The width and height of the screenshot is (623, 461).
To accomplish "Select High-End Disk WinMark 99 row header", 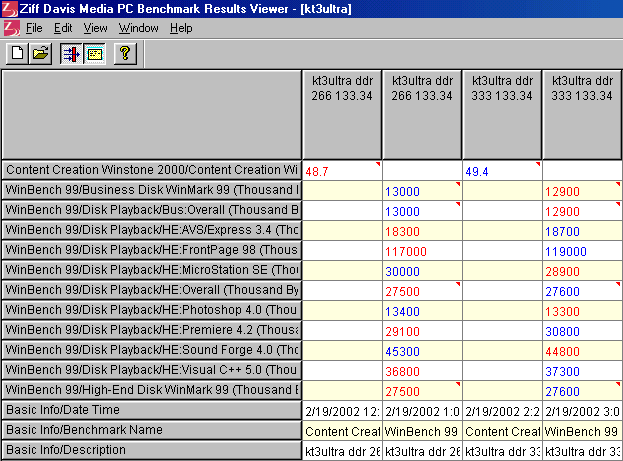I will click(x=151, y=390).
